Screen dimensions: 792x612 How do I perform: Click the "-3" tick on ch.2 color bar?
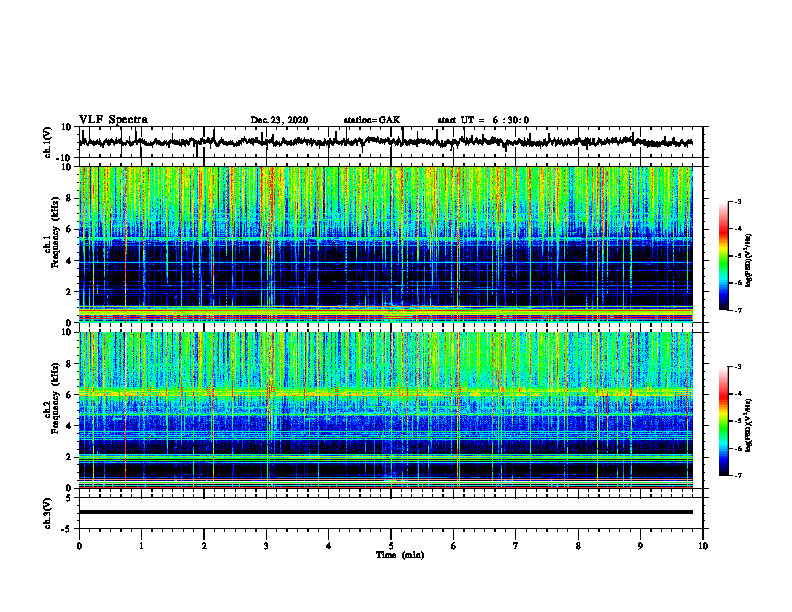[737, 367]
